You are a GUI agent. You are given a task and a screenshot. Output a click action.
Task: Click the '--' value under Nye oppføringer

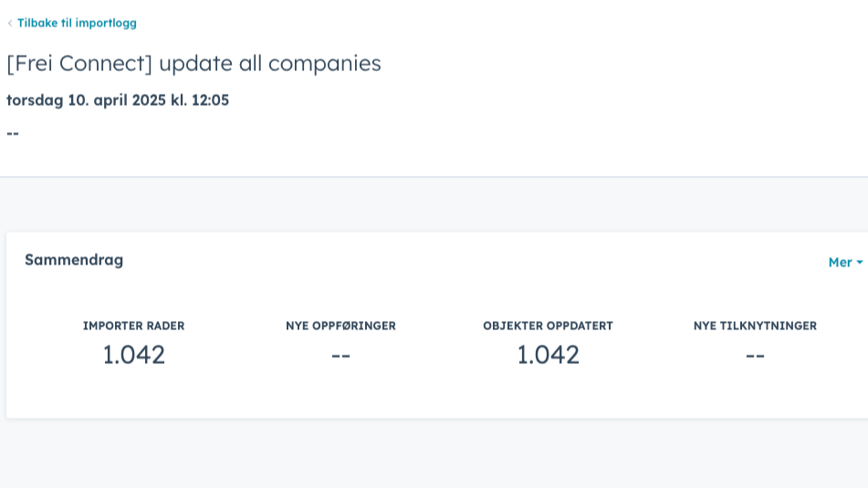pyautogui.click(x=340, y=355)
